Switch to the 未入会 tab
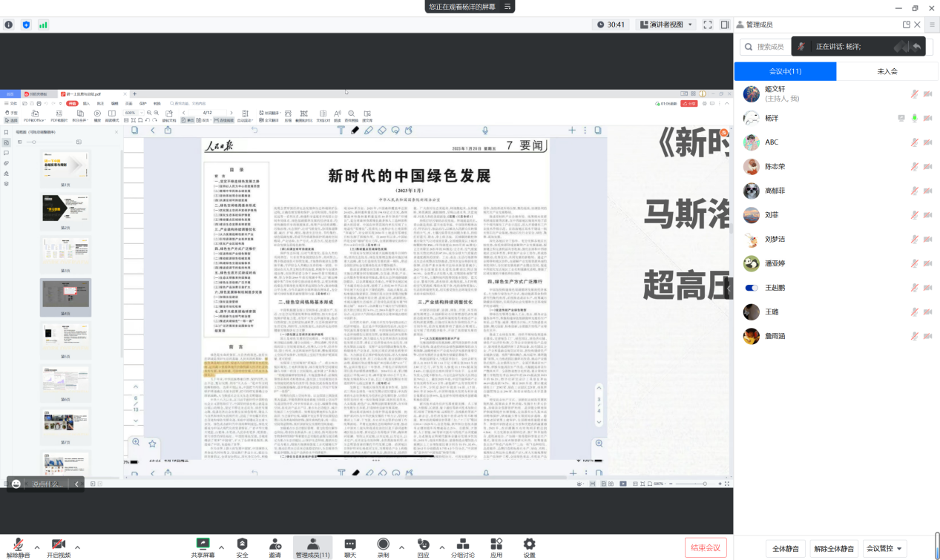 887,71
